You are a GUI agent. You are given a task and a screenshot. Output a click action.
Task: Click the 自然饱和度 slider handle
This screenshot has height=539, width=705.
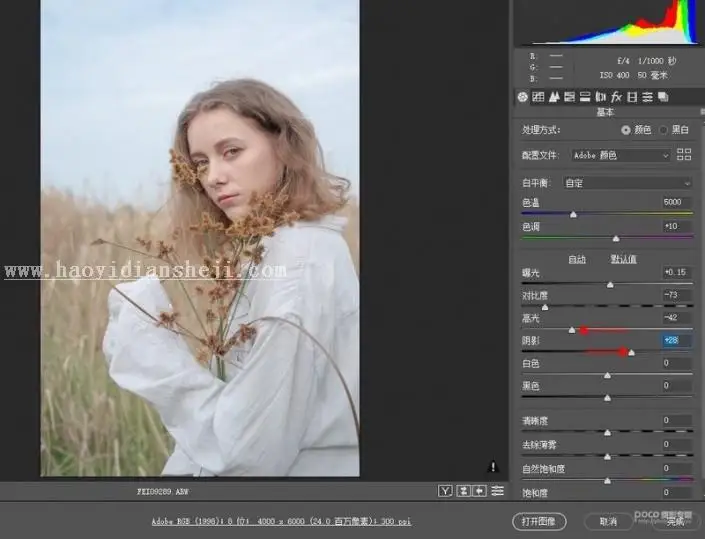click(607, 481)
